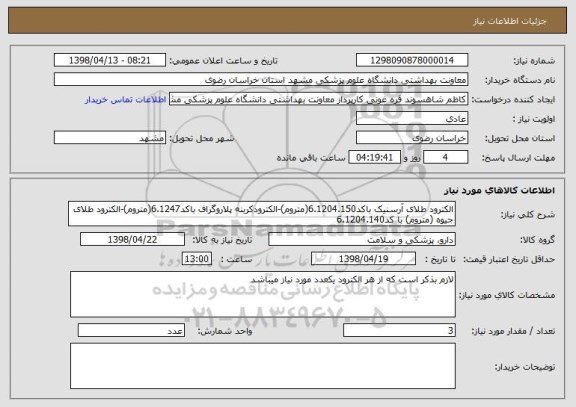Click the delivery province field خراسان رضوی
This screenshot has width=576, height=407.
coord(412,138)
